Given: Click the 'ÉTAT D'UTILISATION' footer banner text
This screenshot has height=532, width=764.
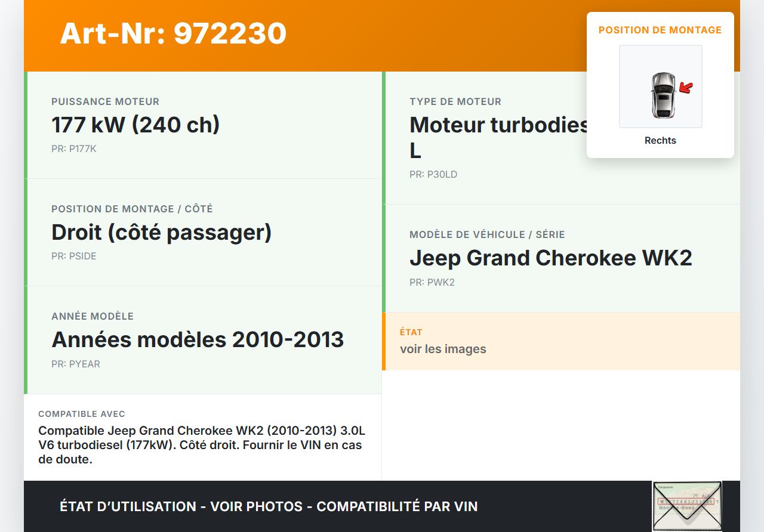Looking at the screenshot, I should click(x=269, y=506).
